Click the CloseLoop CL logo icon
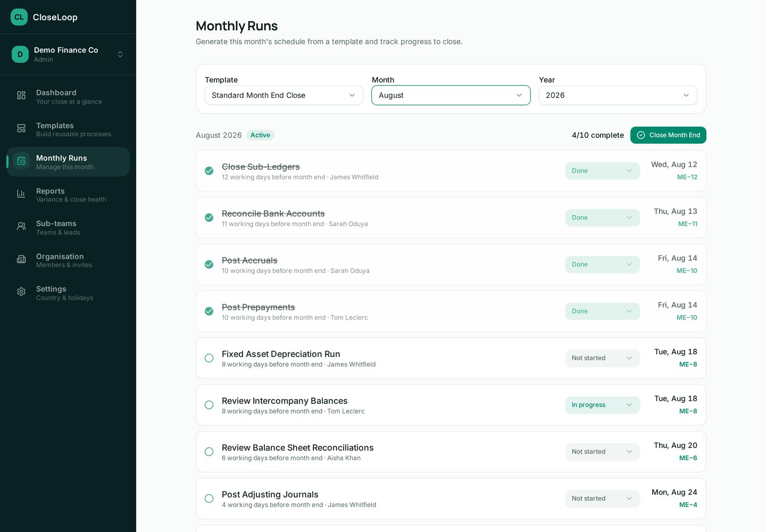This screenshot has width=766, height=532. coord(19,17)
